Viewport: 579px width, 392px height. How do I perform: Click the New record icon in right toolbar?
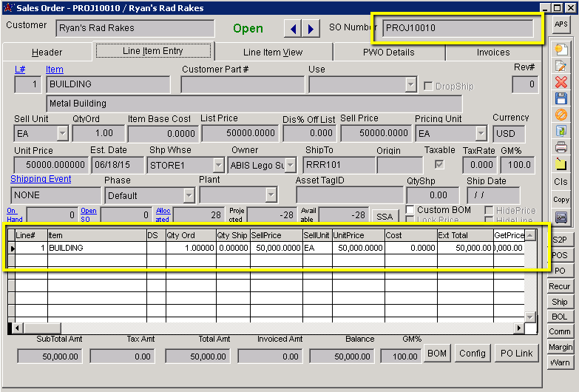(561, 50)
